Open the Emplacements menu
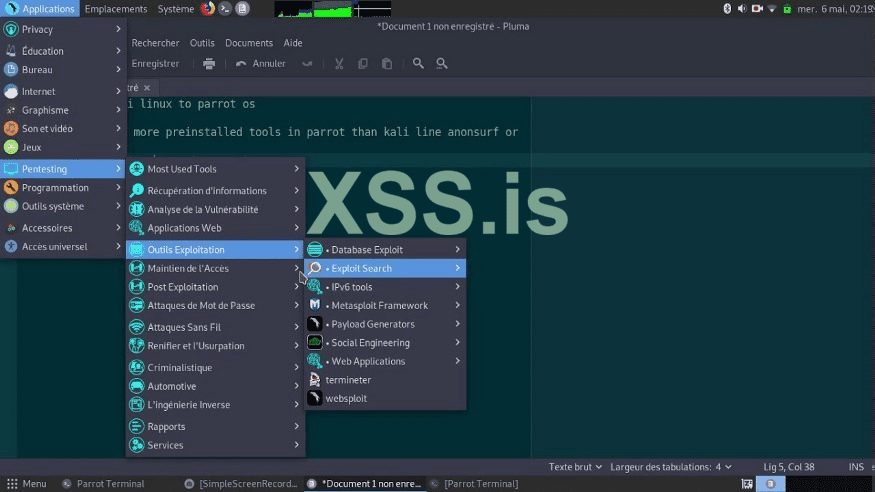This screenshot has width=875, height=492. click(x=116, y=8)
